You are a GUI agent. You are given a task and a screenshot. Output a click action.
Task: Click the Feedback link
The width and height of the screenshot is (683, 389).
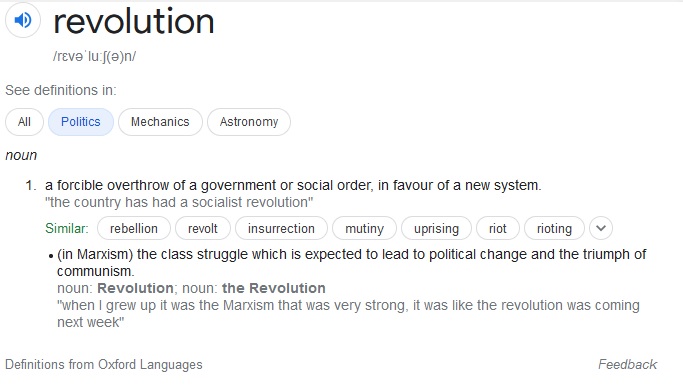tap(627, 364)
